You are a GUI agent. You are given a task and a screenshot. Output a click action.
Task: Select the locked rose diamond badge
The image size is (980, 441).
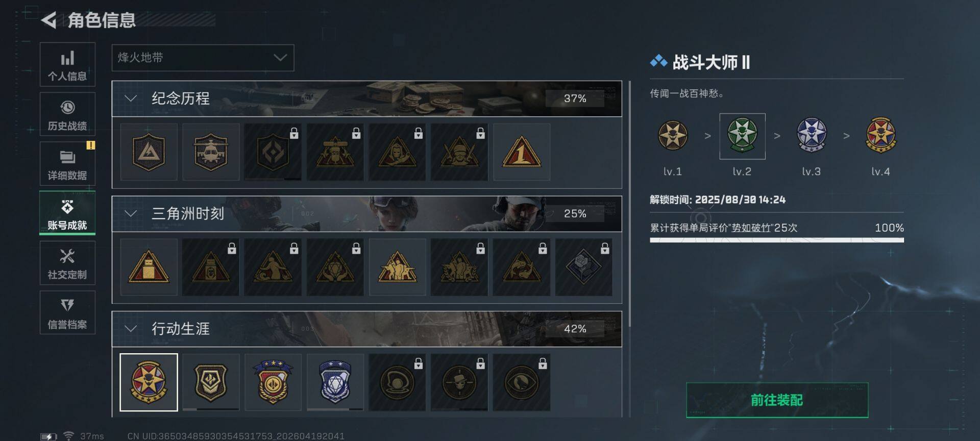pyautogui.click(x=583, y=267)
